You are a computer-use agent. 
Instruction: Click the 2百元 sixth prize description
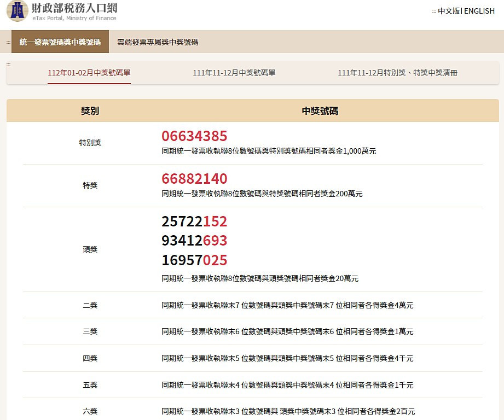click(288, 411)
